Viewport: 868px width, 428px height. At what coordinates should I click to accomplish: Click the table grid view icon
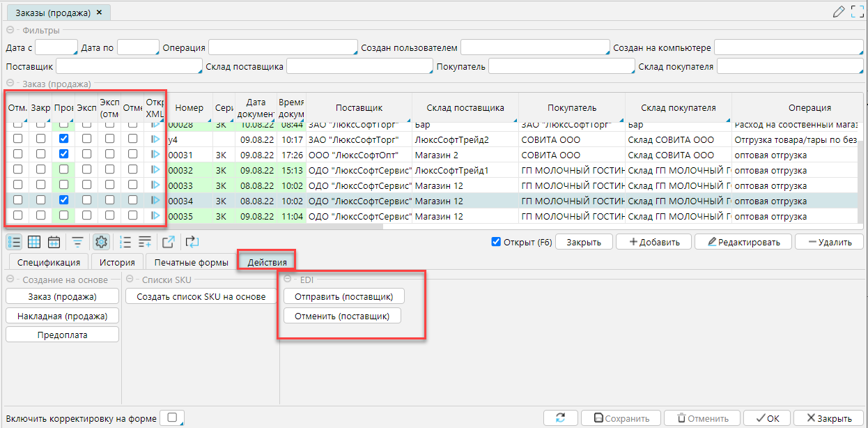click(34, 242)
